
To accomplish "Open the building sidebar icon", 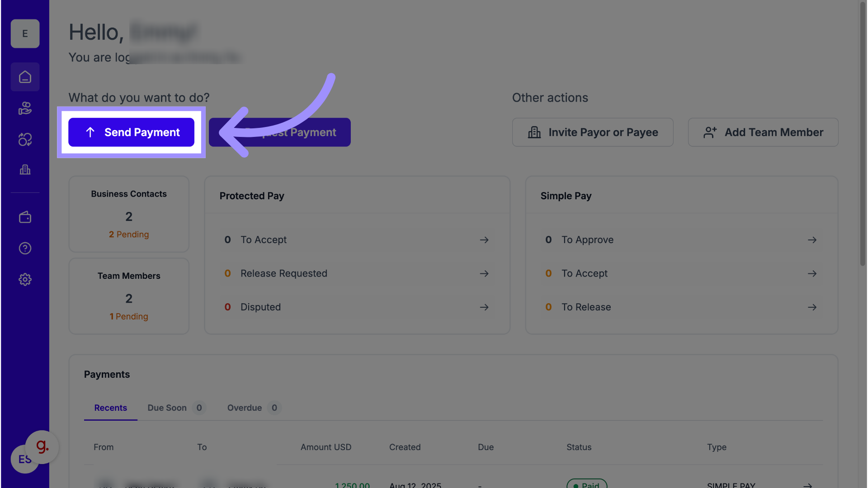I will coord(25,170).
